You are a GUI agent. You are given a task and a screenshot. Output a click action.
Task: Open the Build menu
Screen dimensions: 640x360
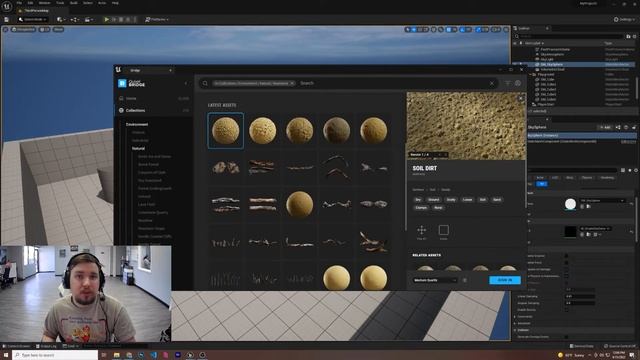pyautogui.click(x=74, y=3)
